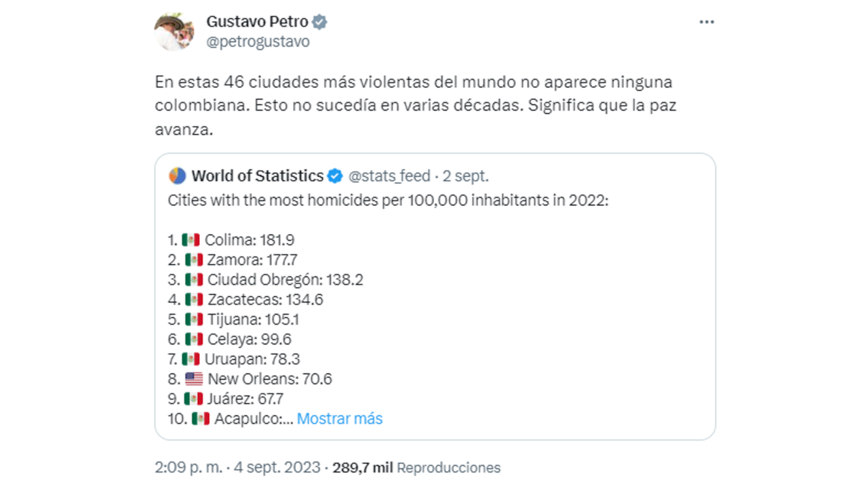Screen dimensions: 868x488
Task: Click the World of Statistics avatar icon
Action: coord(176,176)
